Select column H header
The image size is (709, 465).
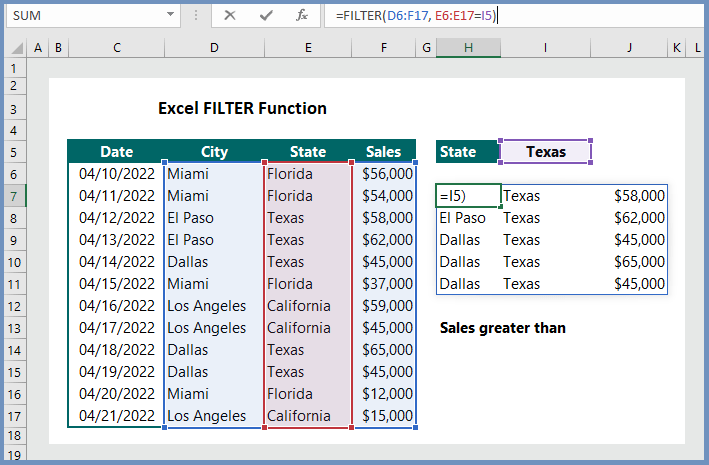(468, 47)
